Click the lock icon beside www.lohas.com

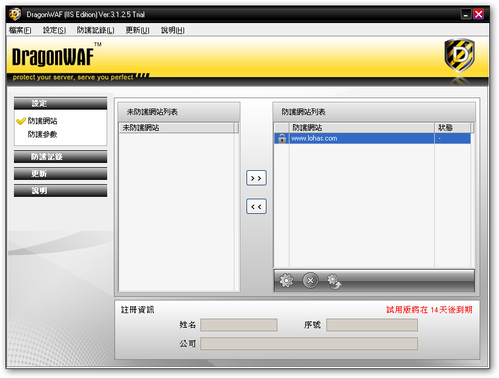[282, 138]
